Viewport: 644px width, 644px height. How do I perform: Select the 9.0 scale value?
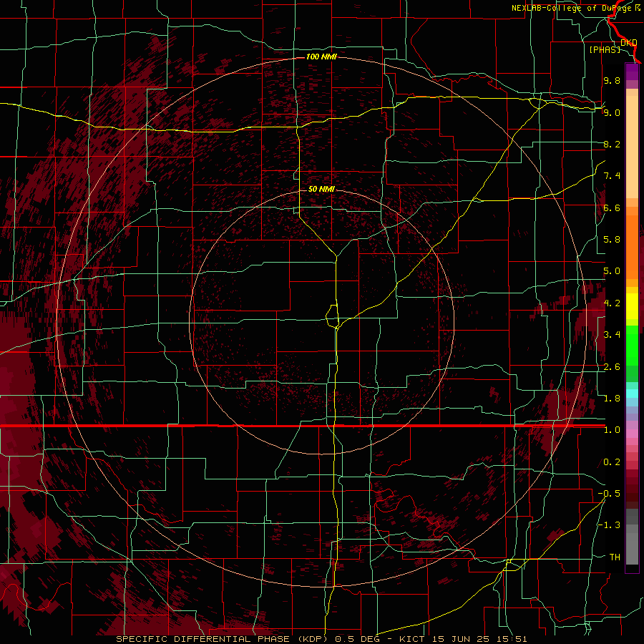click(612, 112)
